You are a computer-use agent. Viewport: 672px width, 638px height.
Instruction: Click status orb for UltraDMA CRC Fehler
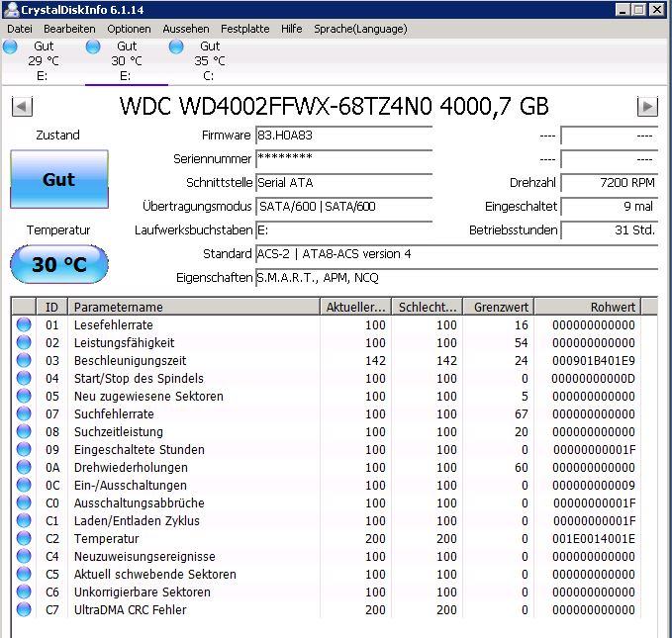24,609
